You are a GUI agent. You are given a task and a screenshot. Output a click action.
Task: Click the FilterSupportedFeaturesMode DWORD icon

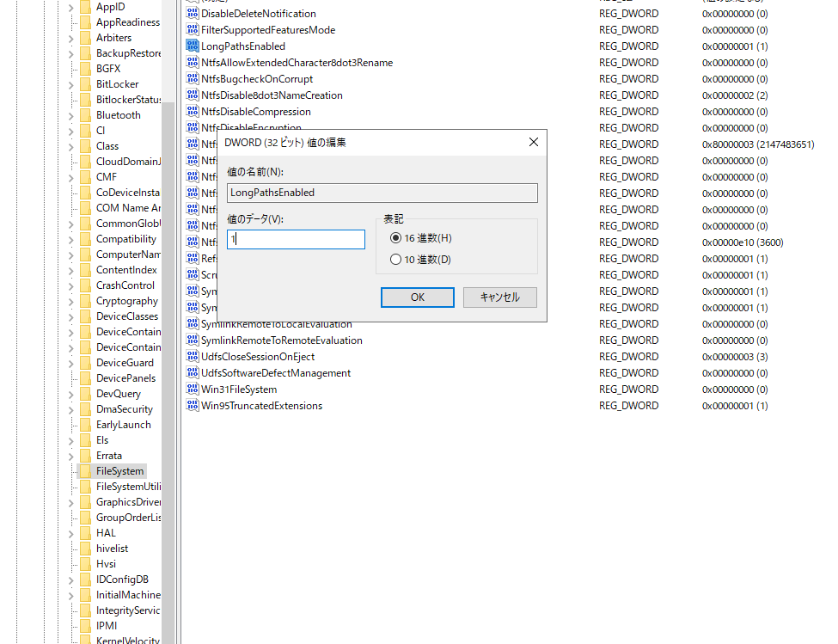tap(193, 30)
